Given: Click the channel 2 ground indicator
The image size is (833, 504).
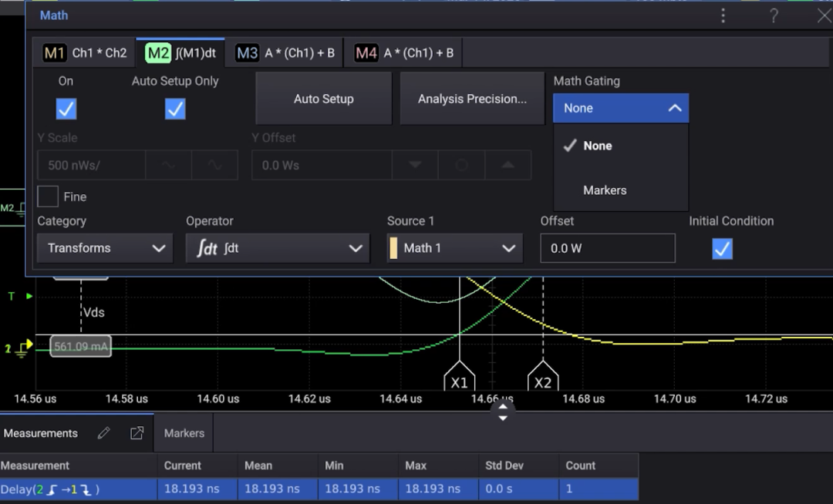Looking at the screenshot, I should [19, 348].
